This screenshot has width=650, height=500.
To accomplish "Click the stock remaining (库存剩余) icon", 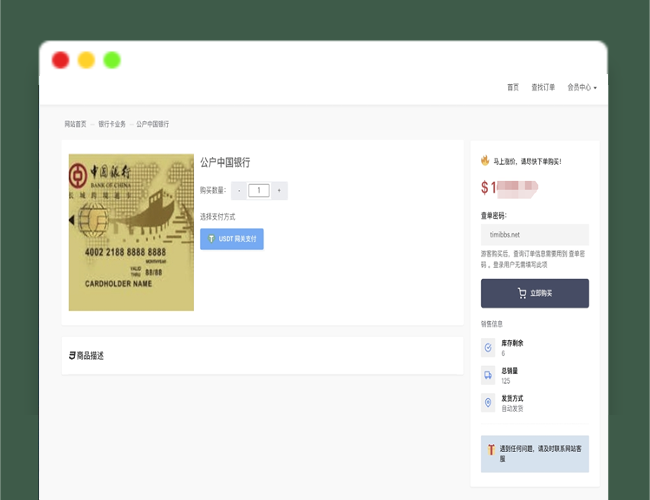I will (x=488, y=348).
